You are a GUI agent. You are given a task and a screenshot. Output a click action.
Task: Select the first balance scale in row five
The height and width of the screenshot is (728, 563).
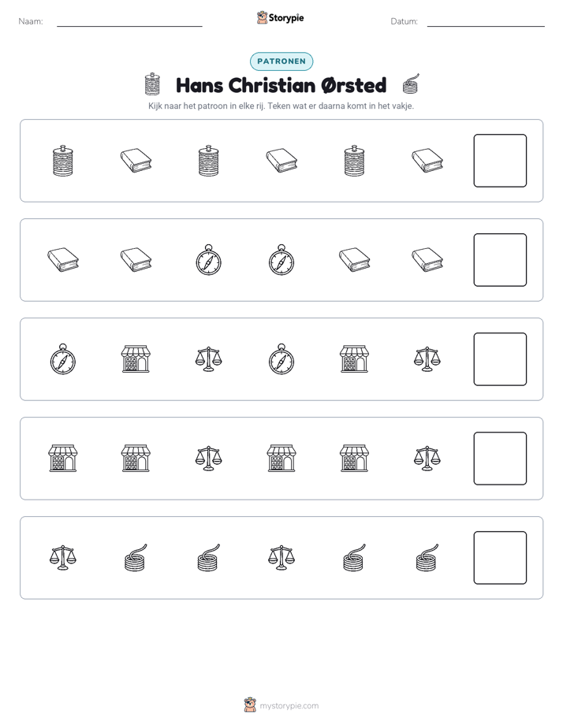coord(63,558)
